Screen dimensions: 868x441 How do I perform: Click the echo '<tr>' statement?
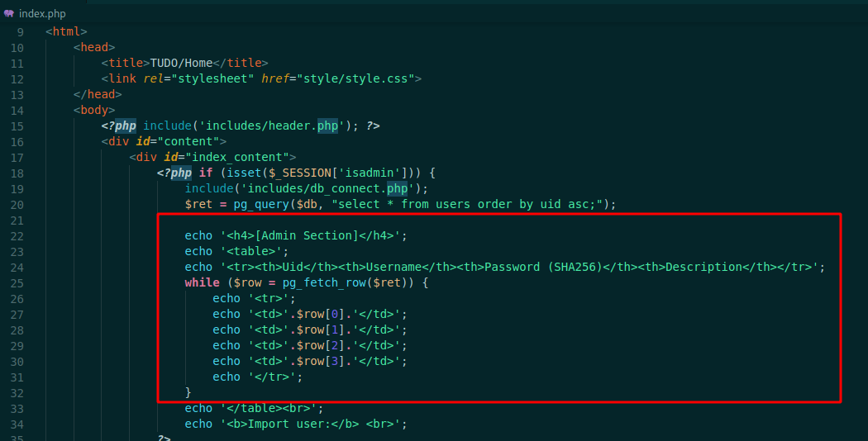coord(254,298)
